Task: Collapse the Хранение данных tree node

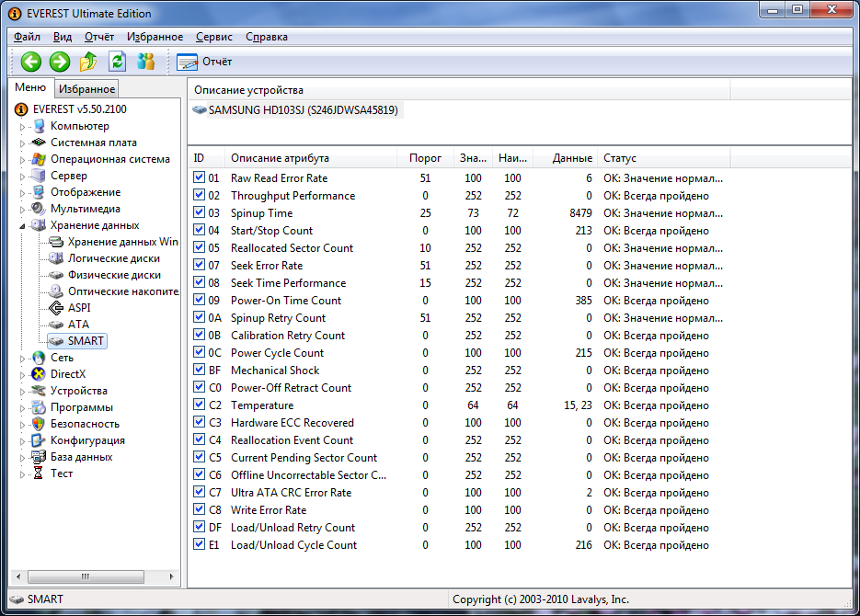Action: pyautogui.click(x=22, y=226)
